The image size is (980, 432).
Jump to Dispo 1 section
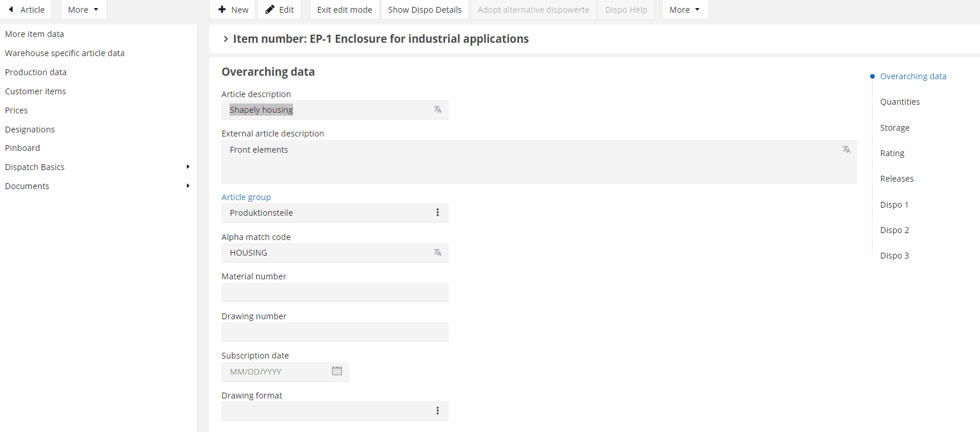tap(894, 205)
